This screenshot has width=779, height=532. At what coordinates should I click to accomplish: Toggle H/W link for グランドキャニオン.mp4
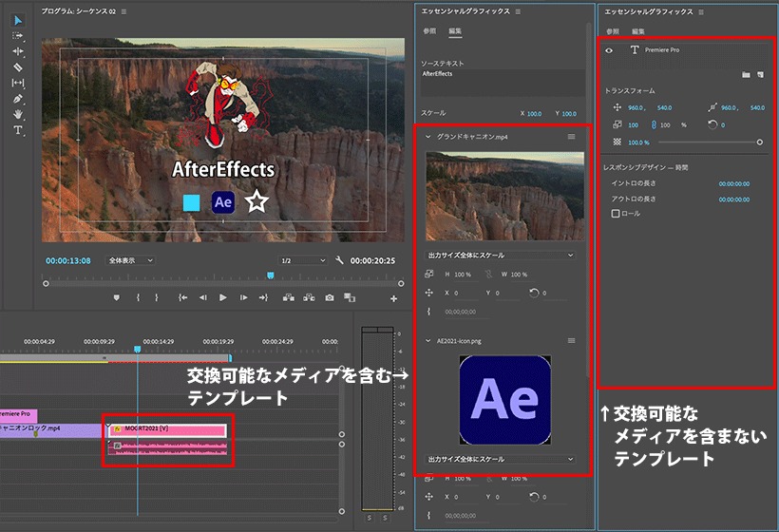[x=488, y=275]
